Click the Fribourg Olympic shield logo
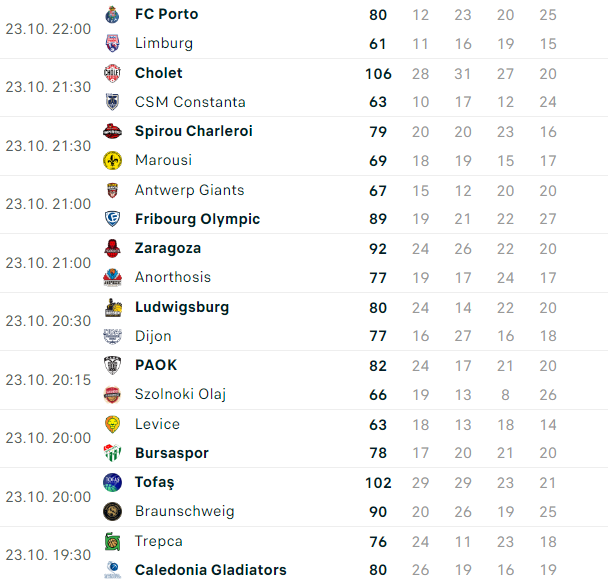Image resolution: width=608 pixels, height=582 pixels. (112, 219)
